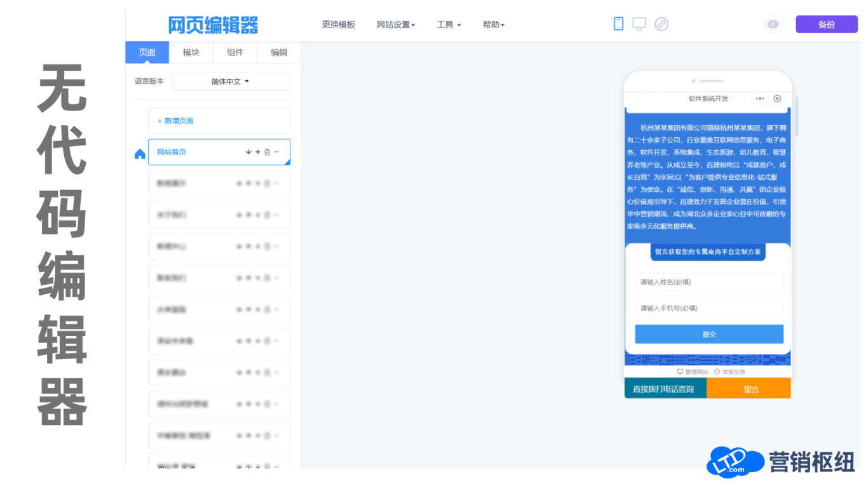Switch to mobile phone preview mode

coord(618,24)
